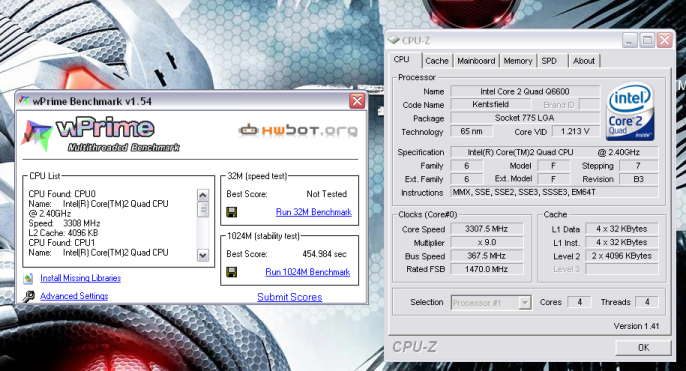Image resolution: width=686 pixels, height=371 pixels.
Task: Click the Core Speed value 3307.5 MHz
Action: pyautogui.click(x=486, y=229)
